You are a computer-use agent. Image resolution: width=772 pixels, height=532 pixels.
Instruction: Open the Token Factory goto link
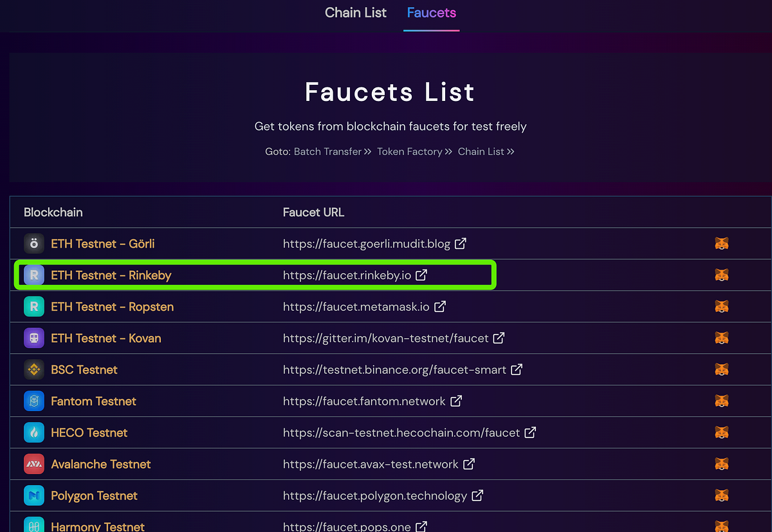click(409, 151)
